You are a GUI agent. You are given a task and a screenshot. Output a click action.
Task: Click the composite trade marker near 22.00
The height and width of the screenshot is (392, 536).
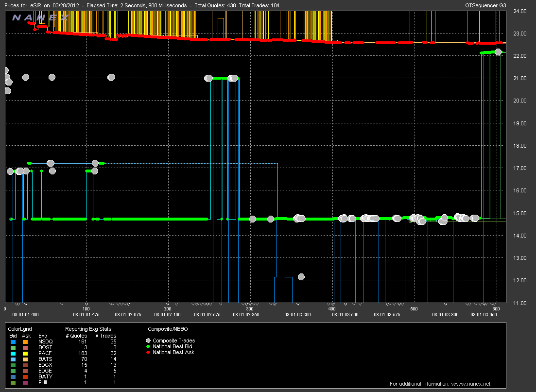pyautogui.click(x=498, y=52)
